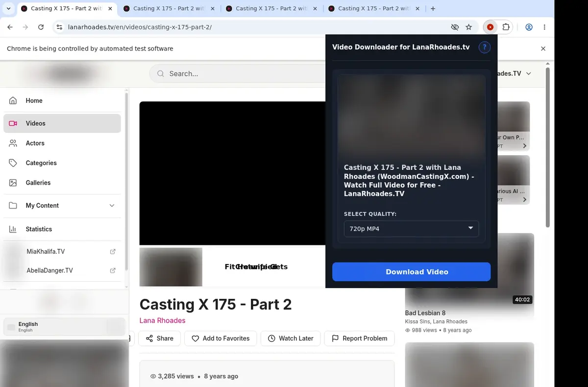
Task: Open Categories in the sidebar
Action: click(62, 163)
